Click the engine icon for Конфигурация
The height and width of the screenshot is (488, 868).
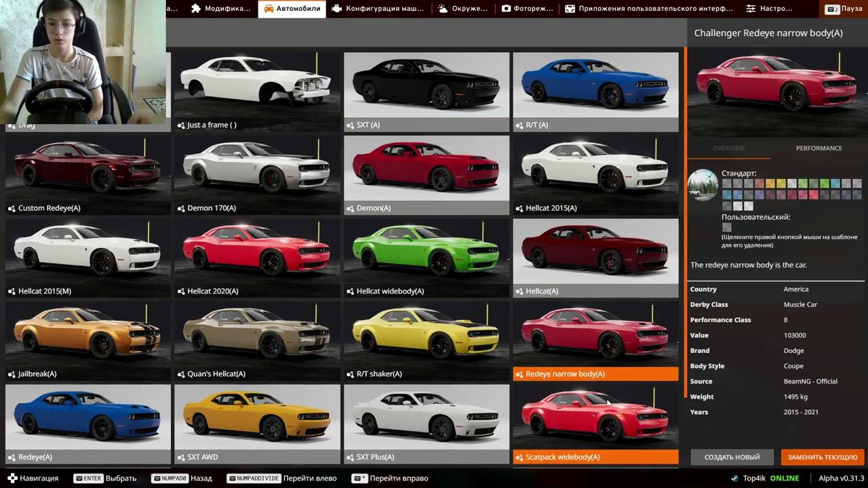336,9
